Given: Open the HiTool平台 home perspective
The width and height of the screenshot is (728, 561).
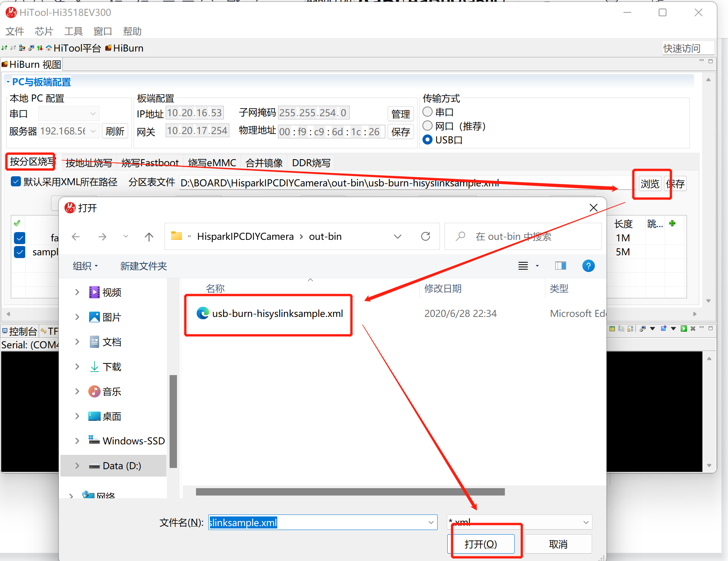Looking at the screenshot, I should pyautogui.click(x=74, y=48).
